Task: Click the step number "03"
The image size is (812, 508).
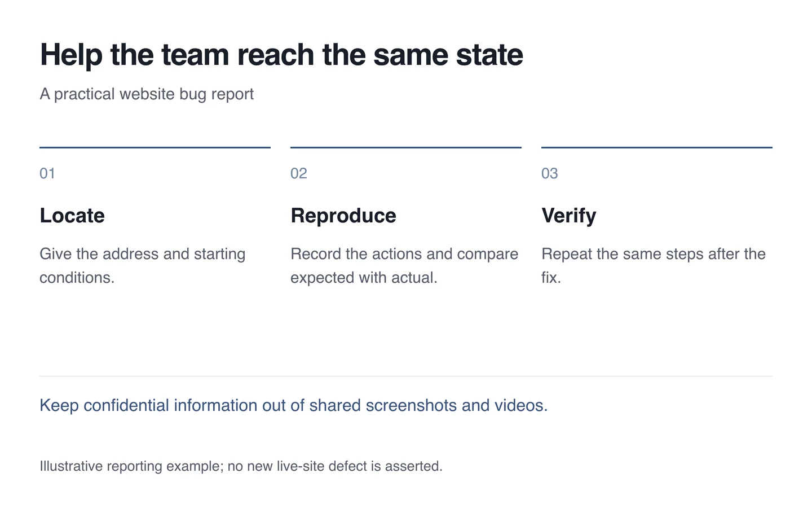Action: click(550, 173)
